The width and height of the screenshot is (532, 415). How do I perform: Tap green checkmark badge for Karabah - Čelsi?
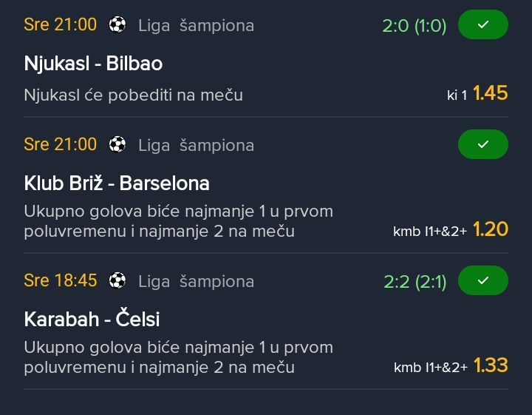483,281
